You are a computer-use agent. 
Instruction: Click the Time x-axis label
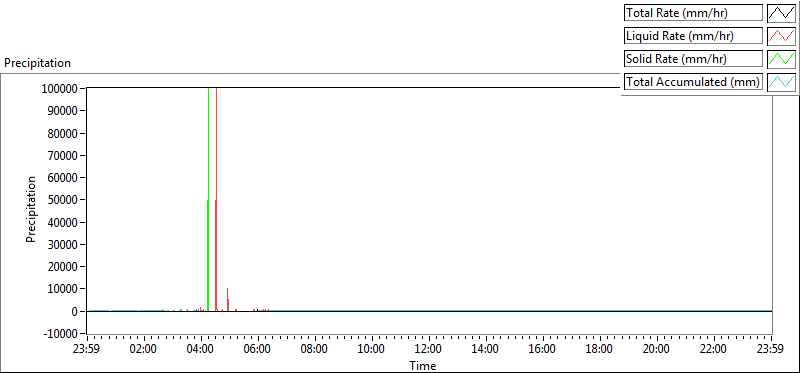click(422, 366)
